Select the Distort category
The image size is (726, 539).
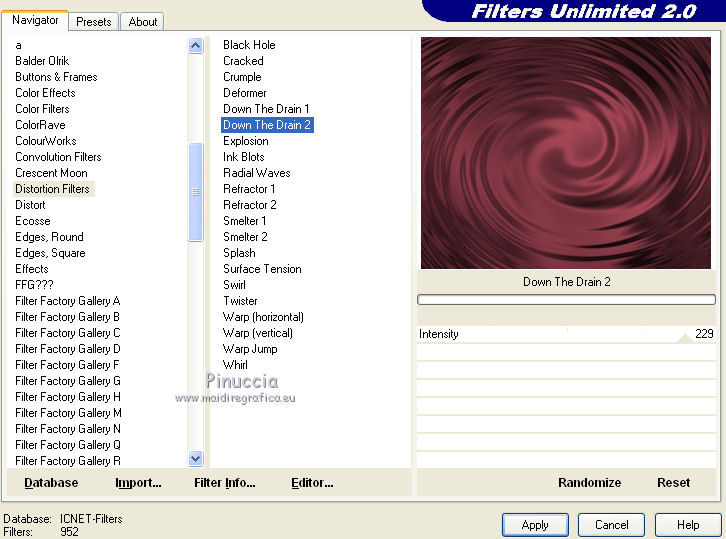[30, 205]
